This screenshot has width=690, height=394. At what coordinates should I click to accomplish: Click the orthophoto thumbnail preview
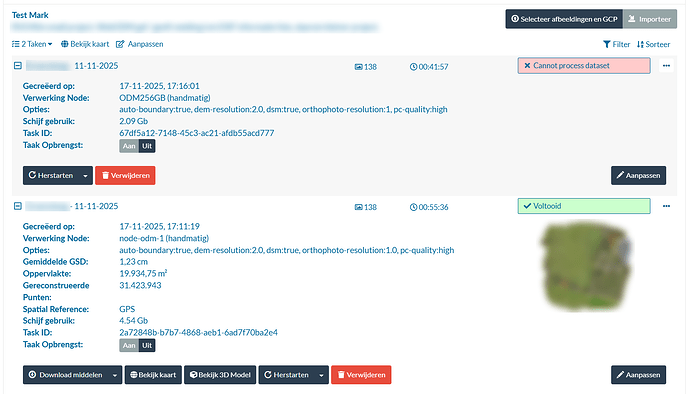[x=587, y=265]
